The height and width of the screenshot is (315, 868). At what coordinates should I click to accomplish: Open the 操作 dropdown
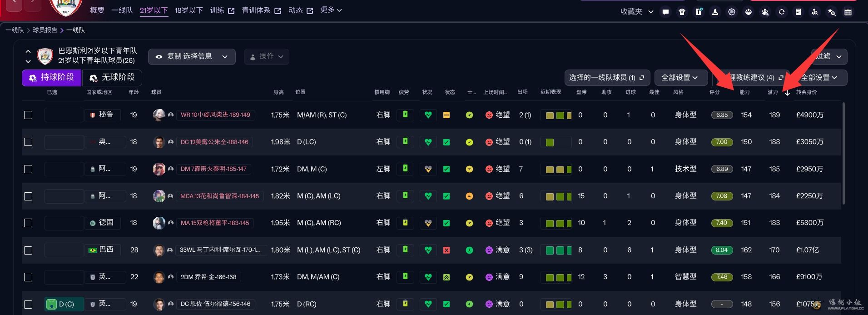pyautogui.click(x=267, y=56)
